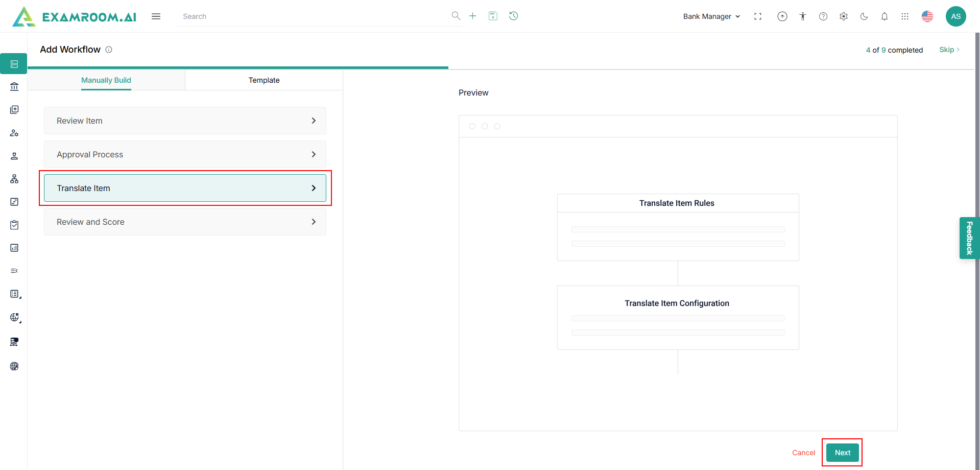This screenshot has height=470, width=980.
Task: Click the ExamRoom.AI logo
Action: point(75,16)
